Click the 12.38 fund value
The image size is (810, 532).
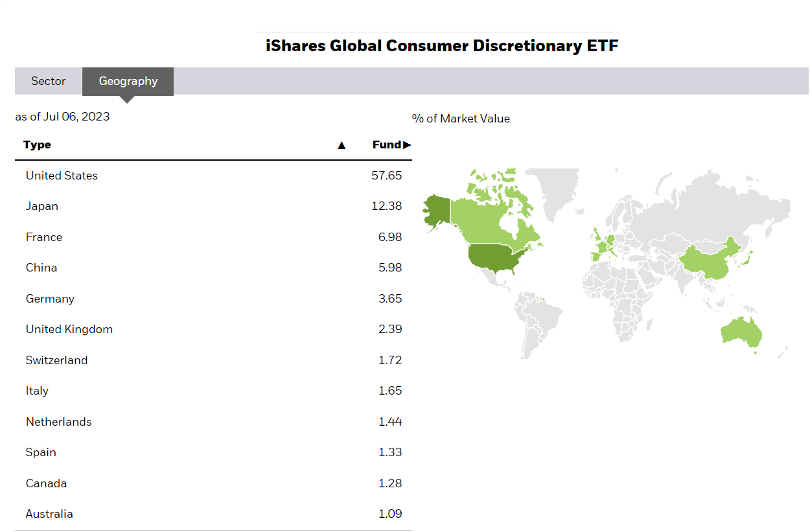click(x=387, y=206)
